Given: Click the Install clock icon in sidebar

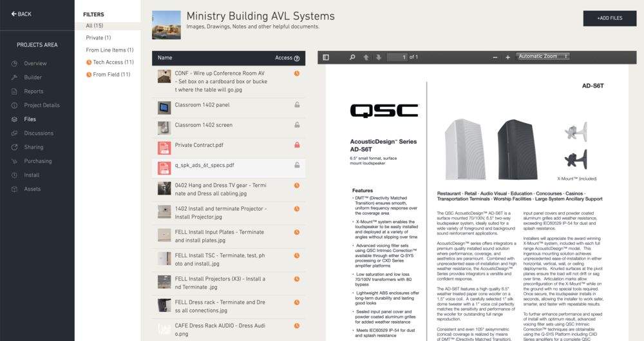Looking at the screenshot, I should (x=14, y=175).
